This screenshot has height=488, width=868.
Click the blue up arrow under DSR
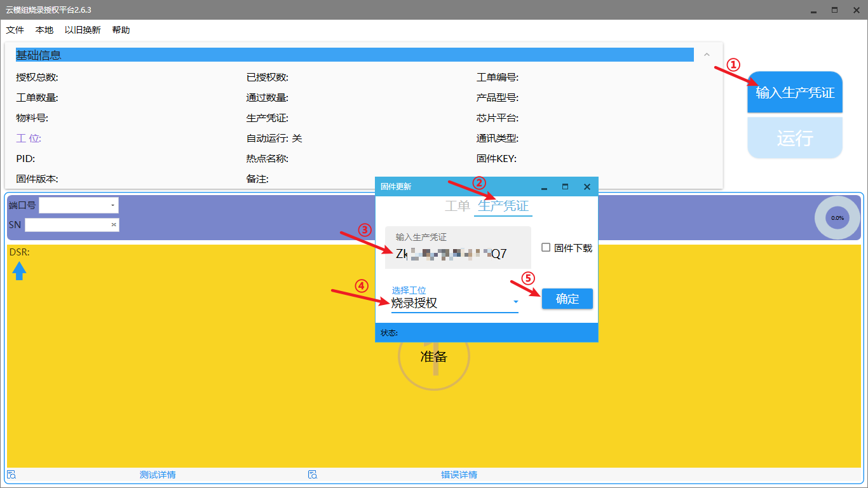[19, 271]
